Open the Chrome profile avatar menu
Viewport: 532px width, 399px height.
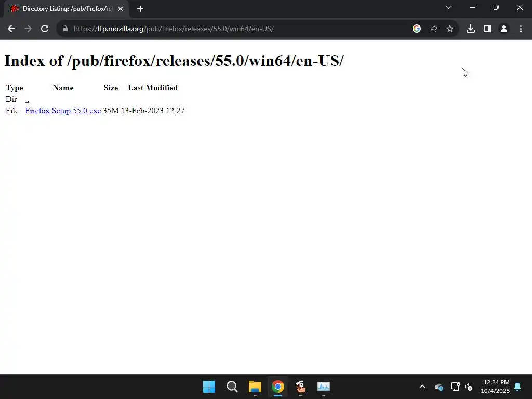(504, 29)
